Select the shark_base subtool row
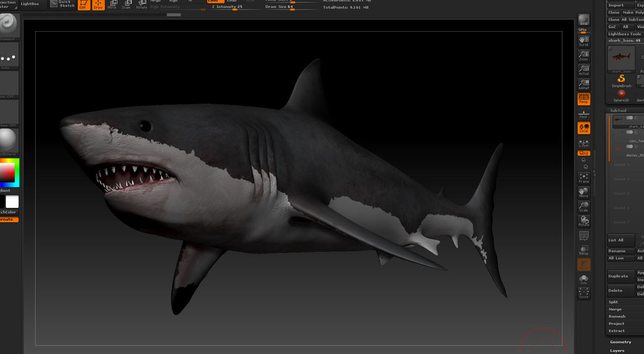Viewport: 644px width, 354px height. tap(628, 122)
